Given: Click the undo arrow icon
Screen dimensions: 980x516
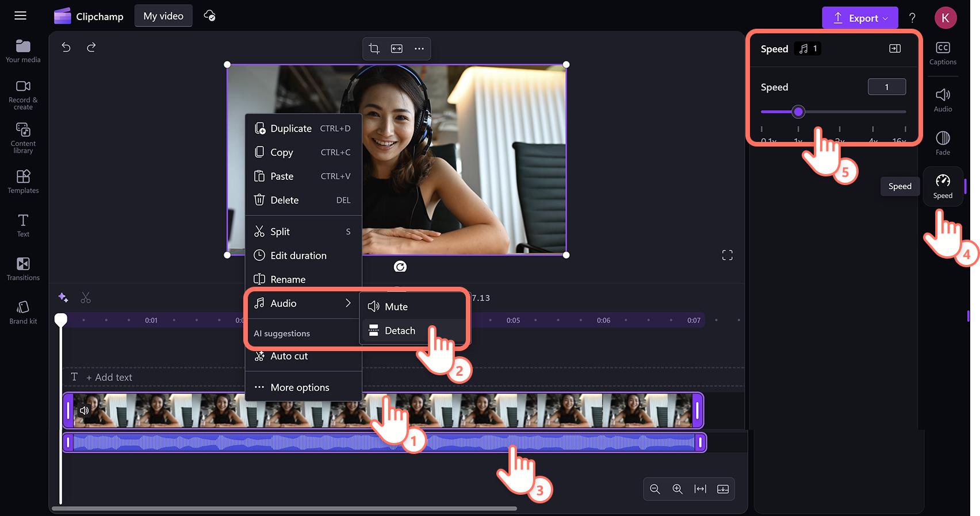Looking at the screenshot, I should (66, 47).
